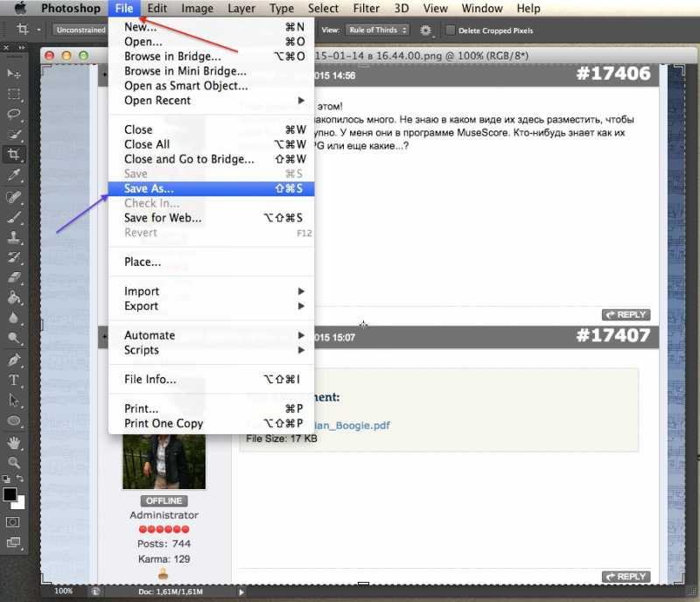Select the Zoom tool
This screenshot has height=602, width=700.
pyautogui.click(x=14, y=463)
